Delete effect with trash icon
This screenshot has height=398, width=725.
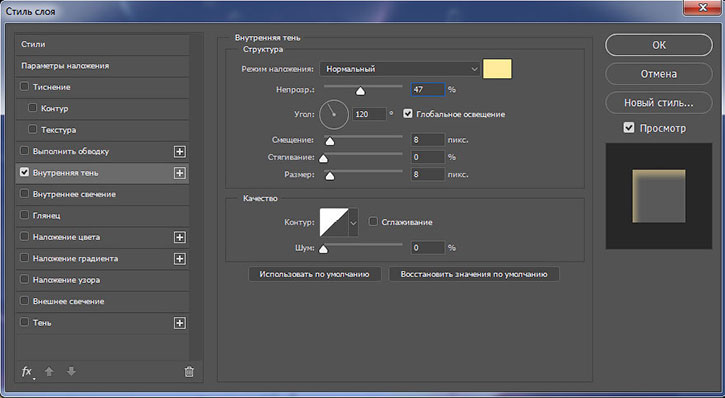point(189,372)
